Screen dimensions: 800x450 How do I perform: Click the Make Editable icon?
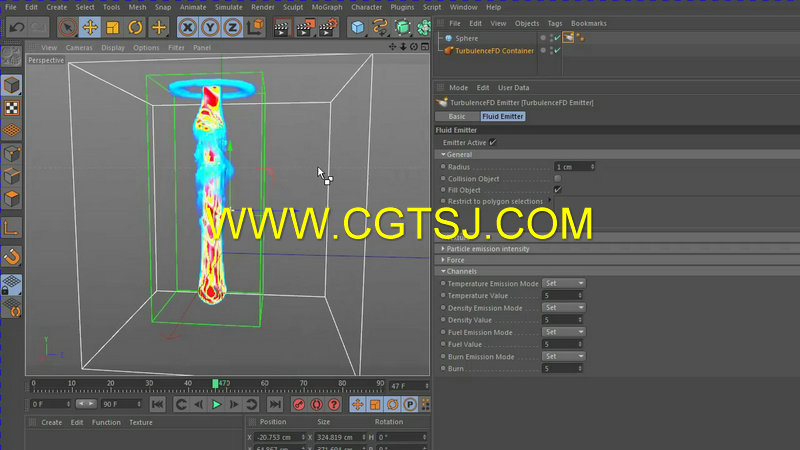click(11, 57)
